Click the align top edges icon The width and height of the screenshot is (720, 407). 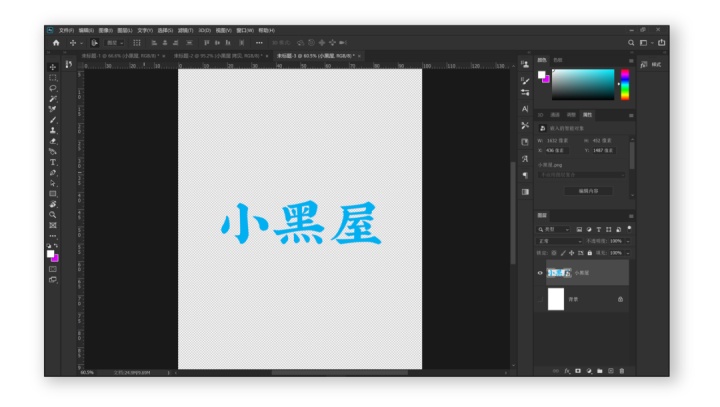(x=206, y=43)
